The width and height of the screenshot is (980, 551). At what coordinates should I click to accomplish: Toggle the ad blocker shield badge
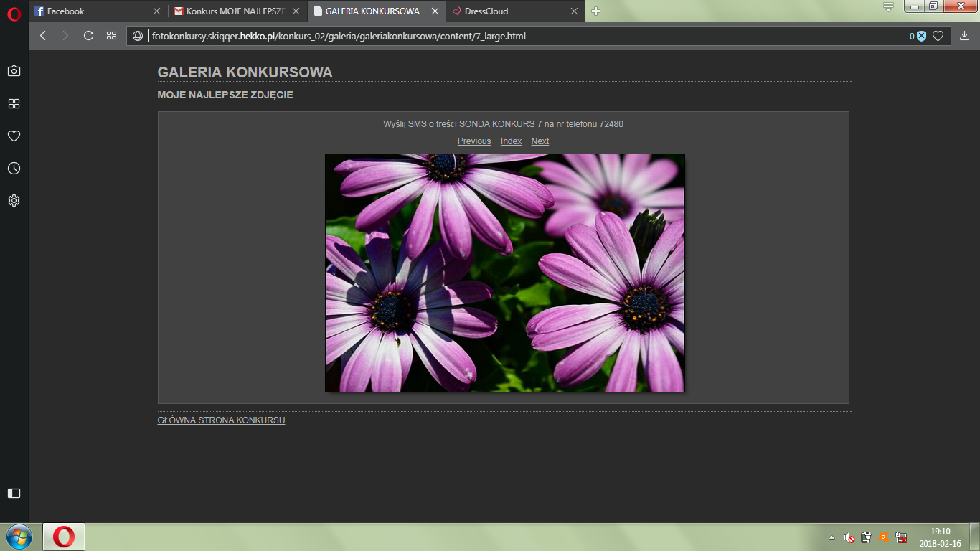tap(920, 36)
